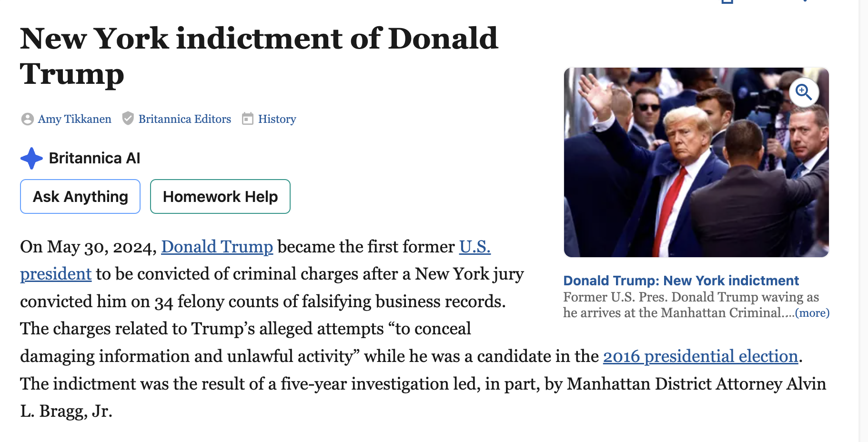The image size is (868, 442).
Task: Click the calendar icon next to History
Action: pyautogui.click(x=247, y=119)
